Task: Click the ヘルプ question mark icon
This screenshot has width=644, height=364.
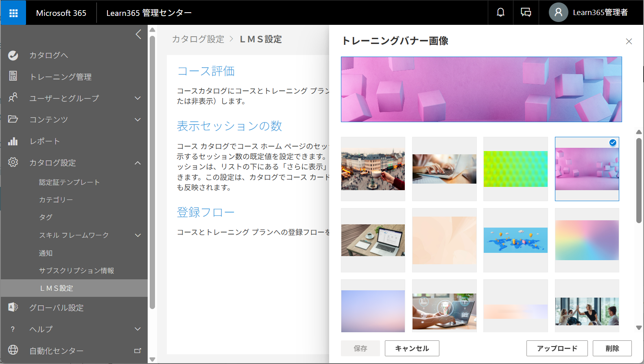Action: pos(13,329)
